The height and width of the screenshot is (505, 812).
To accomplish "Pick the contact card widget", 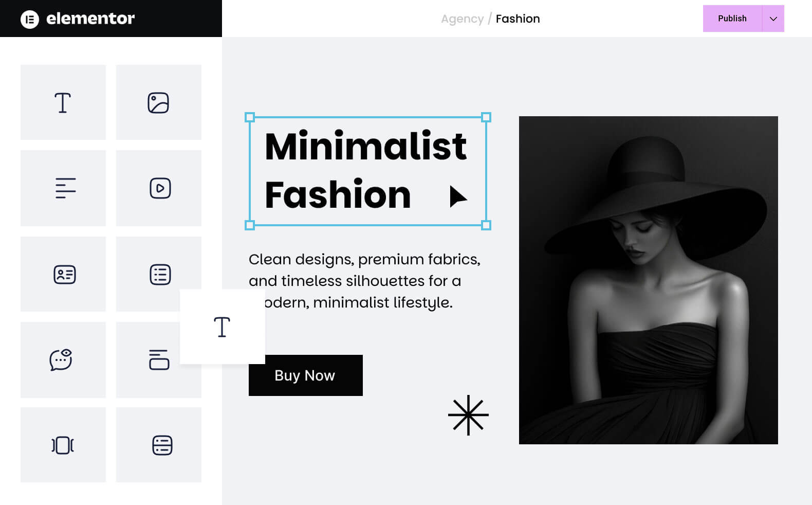I will 63,274.
